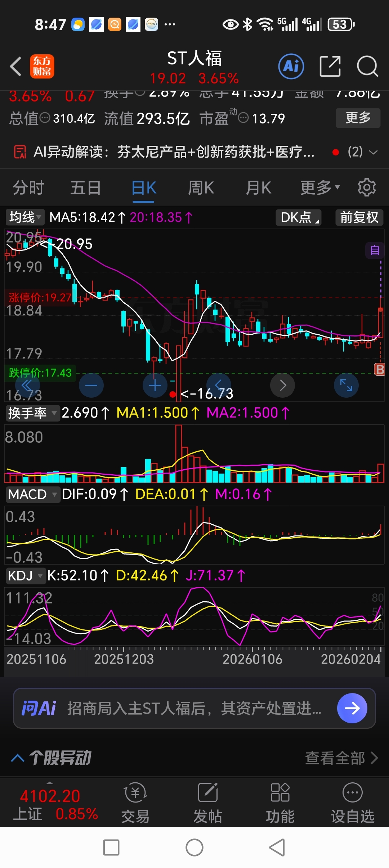
Task: Tap the 跌停价:17.43 label
Action: click(40, 372)
